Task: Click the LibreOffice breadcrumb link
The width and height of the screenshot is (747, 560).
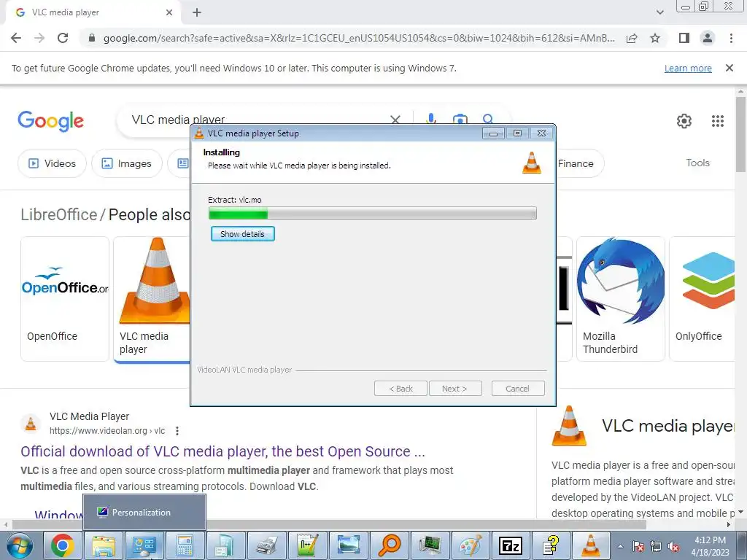Action: coord(58,214)
